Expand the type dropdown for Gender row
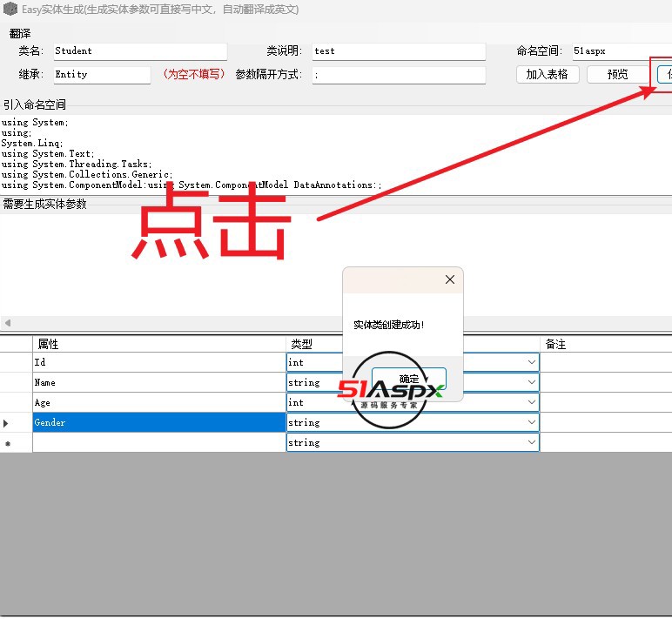Image resolution: width=672 pixels, height=619 pixels. click(x=531, y=422)
